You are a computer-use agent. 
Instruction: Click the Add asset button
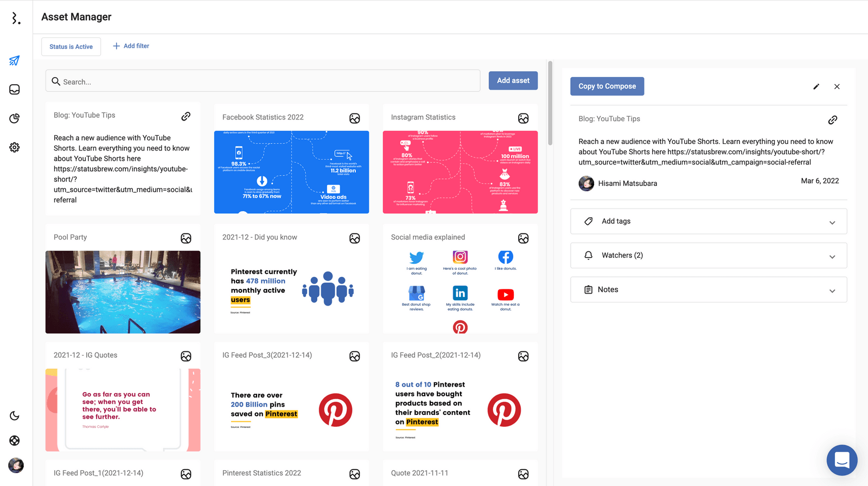[x=513, y=81]
